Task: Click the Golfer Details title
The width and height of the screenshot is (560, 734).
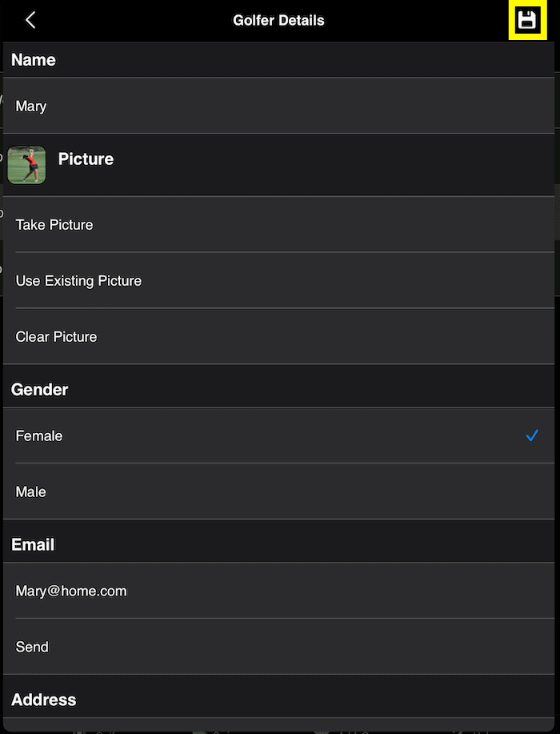Action: tap(279, 20)
